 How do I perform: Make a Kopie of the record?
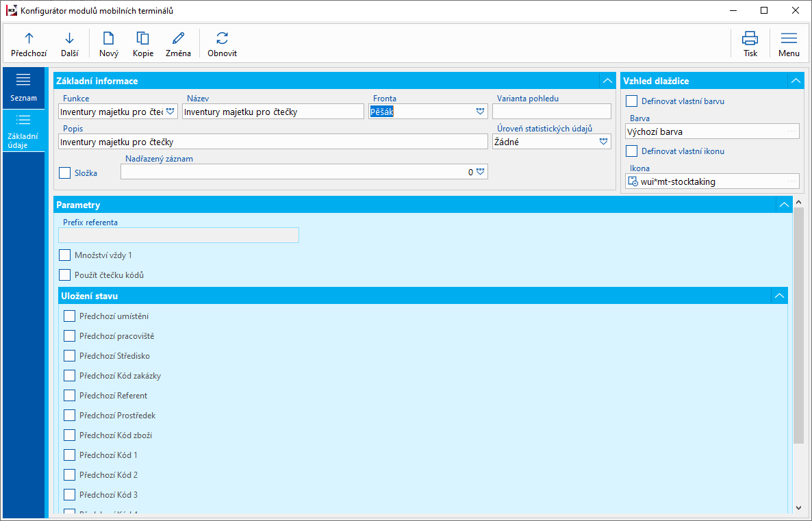[143, 44]
